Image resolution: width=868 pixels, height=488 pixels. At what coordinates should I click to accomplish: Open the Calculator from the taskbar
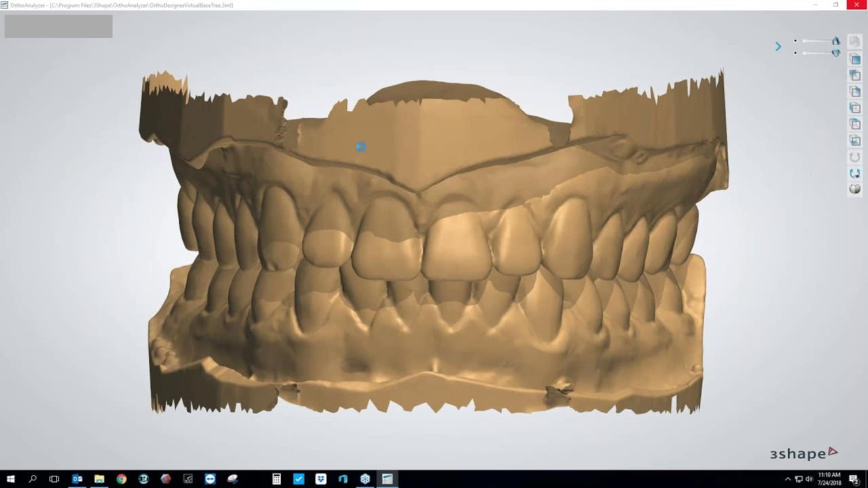277,479
